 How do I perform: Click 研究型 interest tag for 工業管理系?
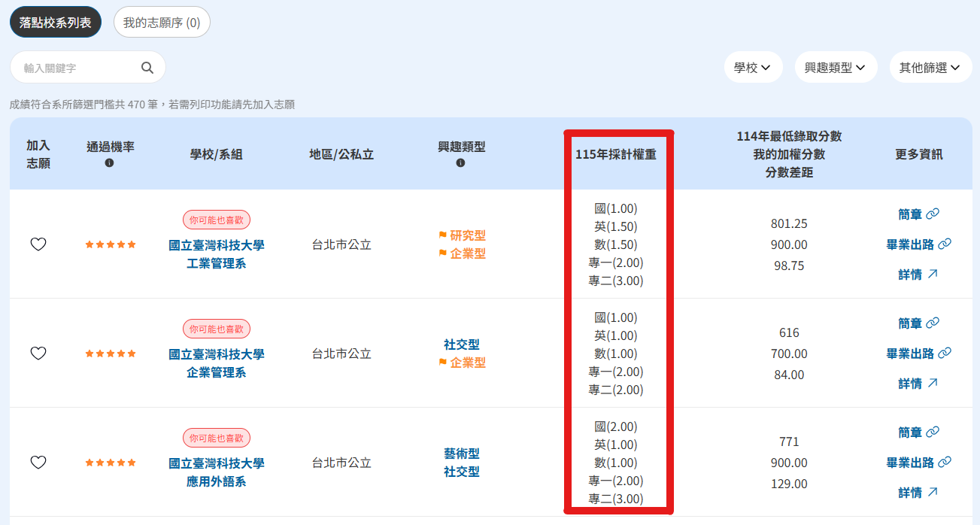coord(462,235)
